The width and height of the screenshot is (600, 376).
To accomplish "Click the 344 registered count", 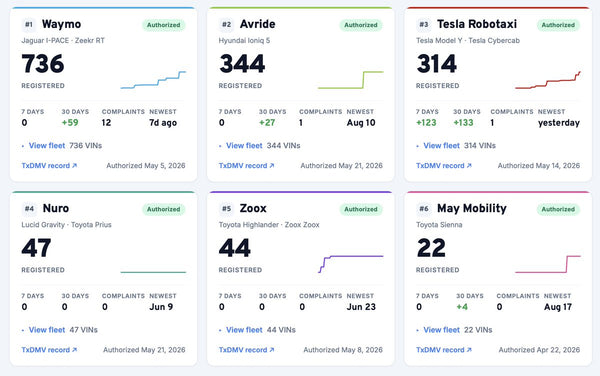I will pos(242,63).
